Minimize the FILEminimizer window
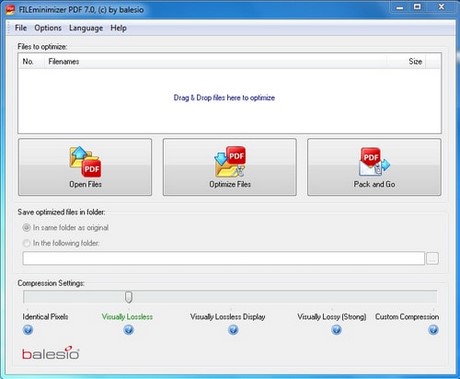 coord(400,7)
